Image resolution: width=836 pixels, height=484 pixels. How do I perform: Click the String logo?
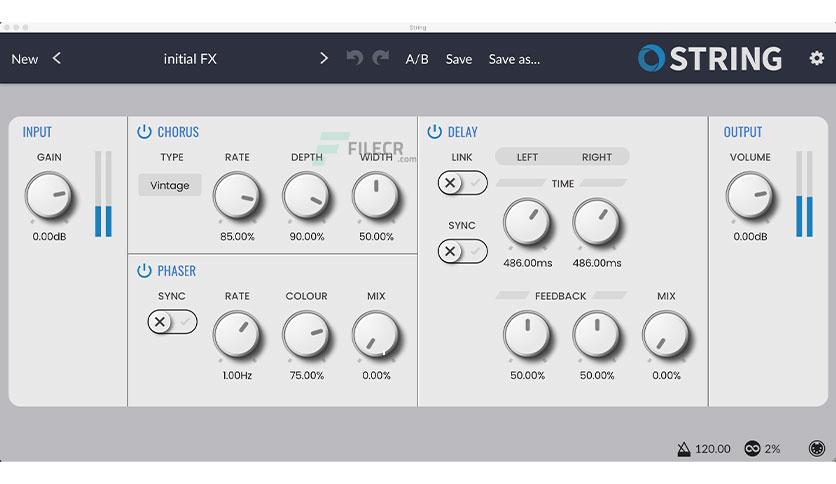pyautogui.click(x=710, y=58)
